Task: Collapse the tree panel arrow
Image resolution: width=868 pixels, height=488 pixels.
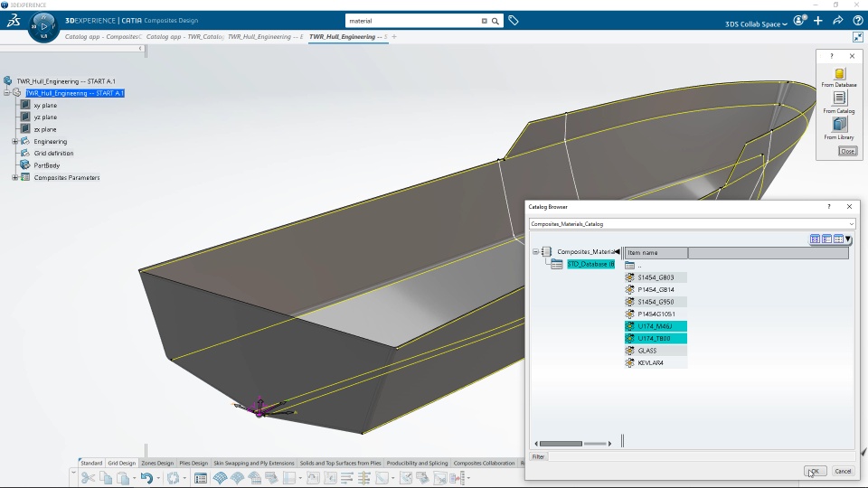Action: pos(140,49)
